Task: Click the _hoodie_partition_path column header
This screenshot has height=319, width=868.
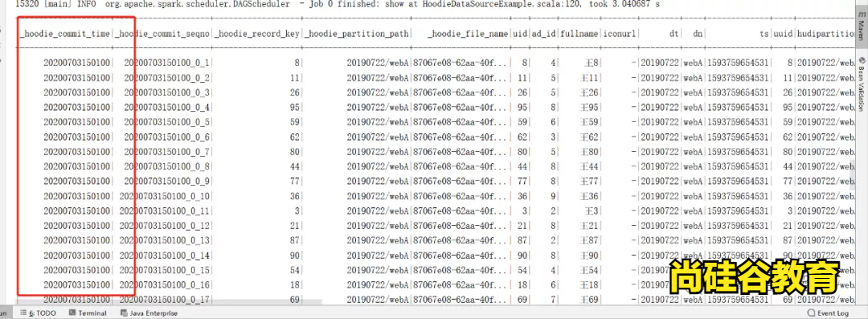Action: [357, 33]
